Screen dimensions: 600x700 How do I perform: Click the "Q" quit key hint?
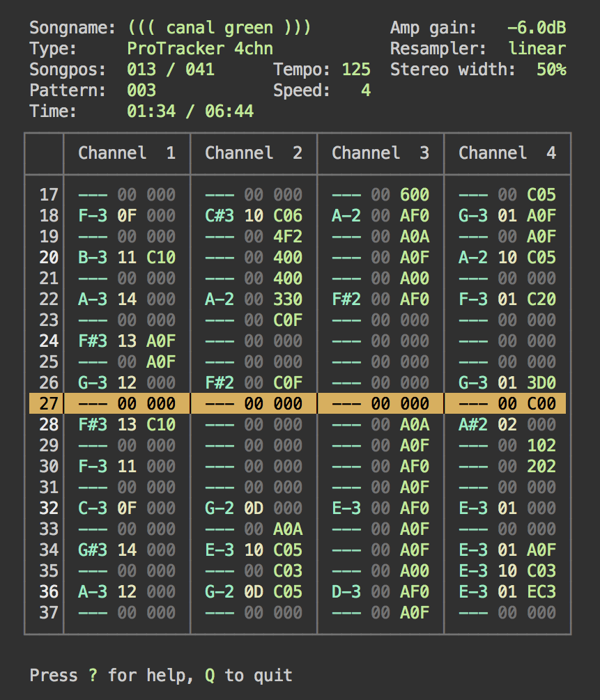(x=210, y=676)
